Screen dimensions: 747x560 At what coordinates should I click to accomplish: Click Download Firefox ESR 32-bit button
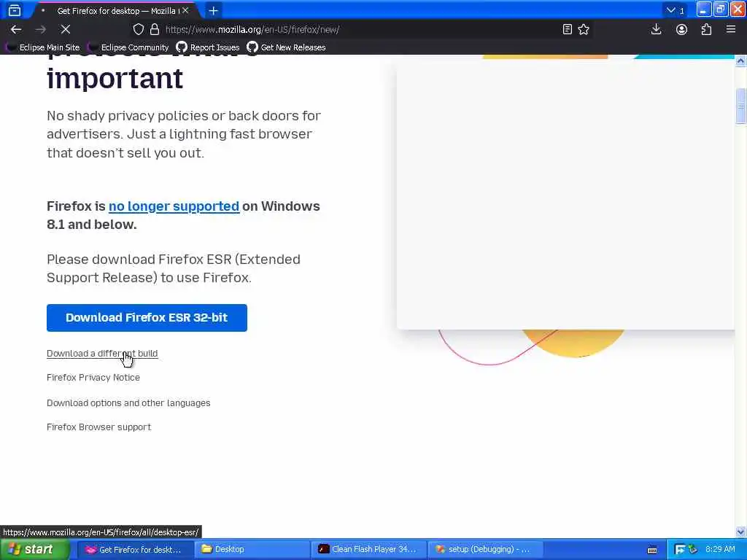[x=147, y=318]
